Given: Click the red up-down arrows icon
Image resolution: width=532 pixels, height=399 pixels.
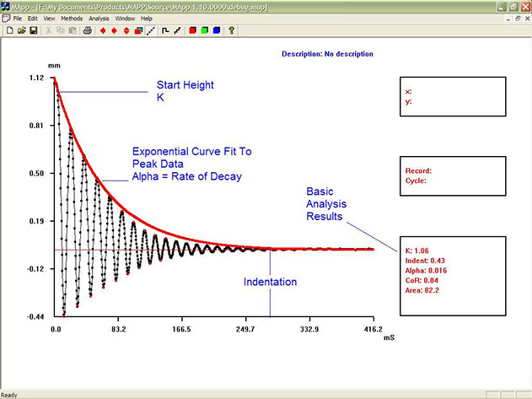Looking at the screenshot, I should pos(126,30).
